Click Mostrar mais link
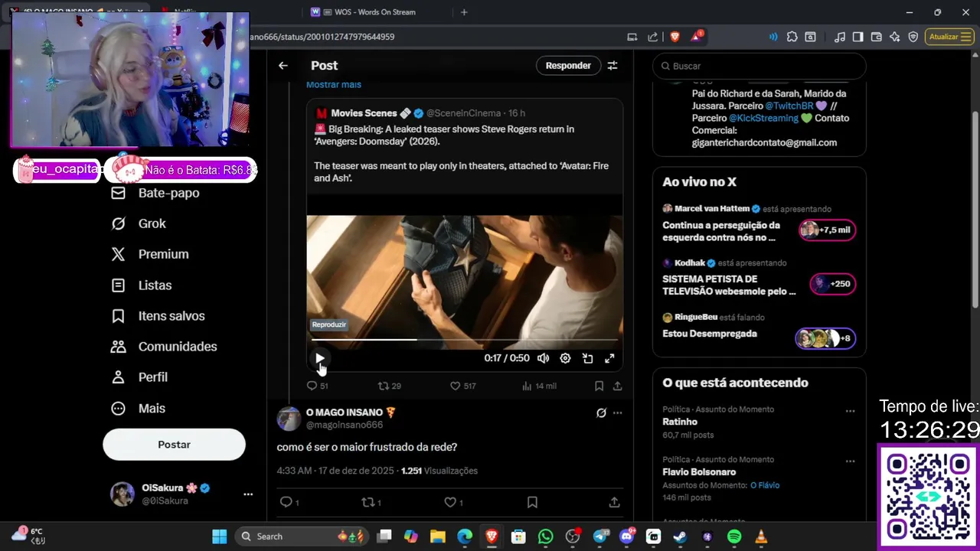Screen dimensions: 980x551 tap(334, 84)
